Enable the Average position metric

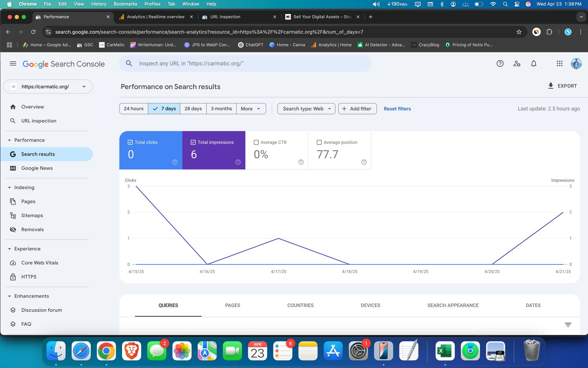[319, 142]
